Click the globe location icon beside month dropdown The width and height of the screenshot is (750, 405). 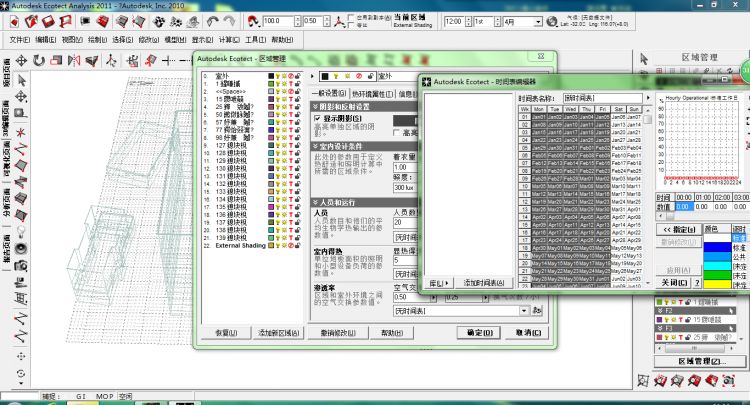[x=552, y=22]
